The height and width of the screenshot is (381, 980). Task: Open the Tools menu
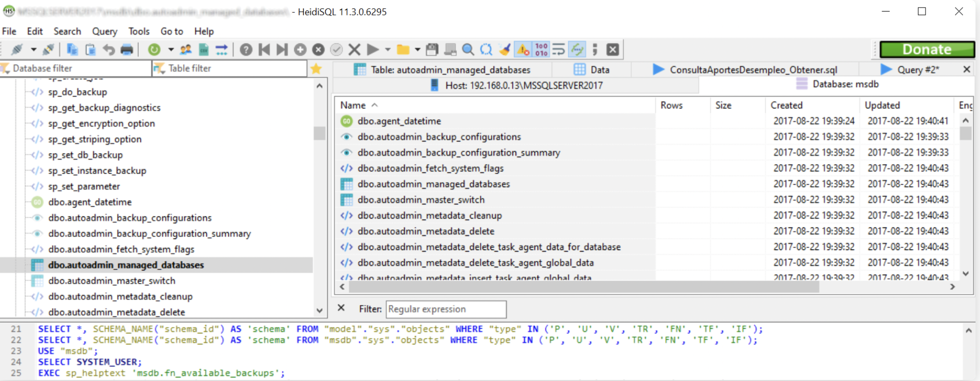coord(138,31)
